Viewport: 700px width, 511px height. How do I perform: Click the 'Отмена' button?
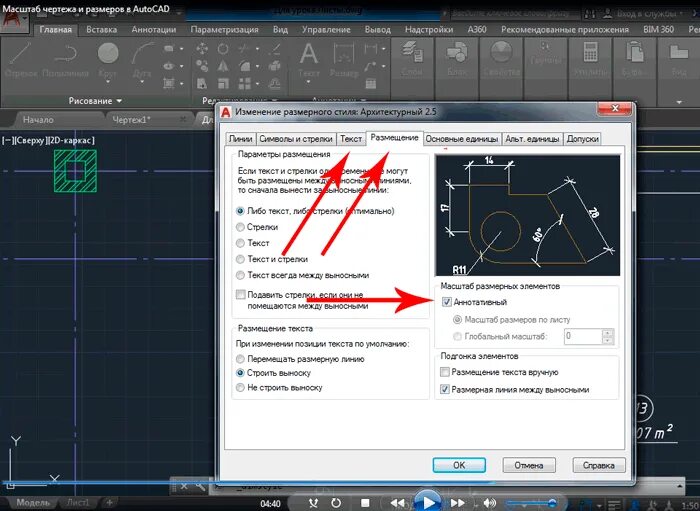coord(529,465)
